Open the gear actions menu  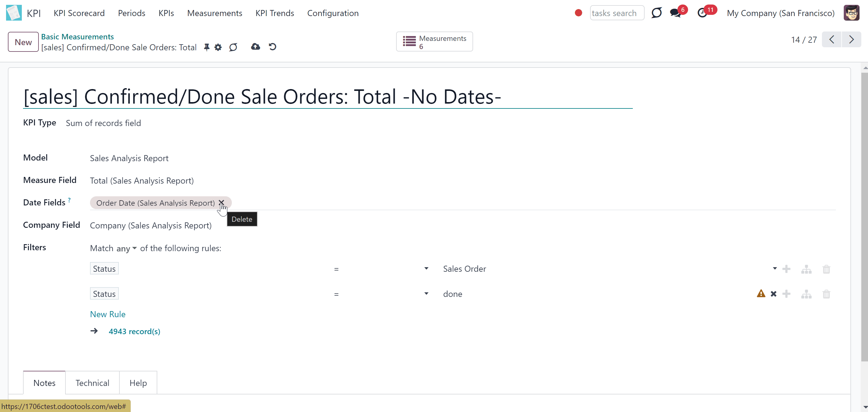(218, 47)
